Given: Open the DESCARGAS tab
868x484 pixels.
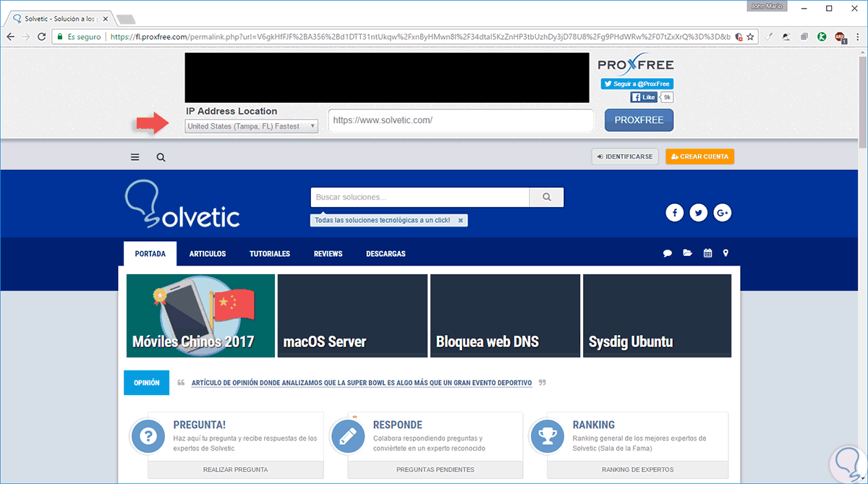Looking at the screenshot, I should [386, 254].
